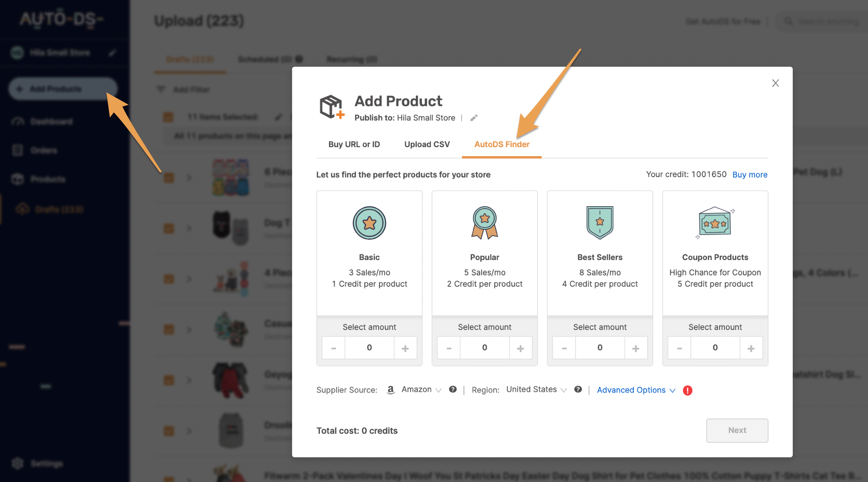868x482 pixels.
Task: Select the AutoDS Finder tab
Action: coord(502,144)
